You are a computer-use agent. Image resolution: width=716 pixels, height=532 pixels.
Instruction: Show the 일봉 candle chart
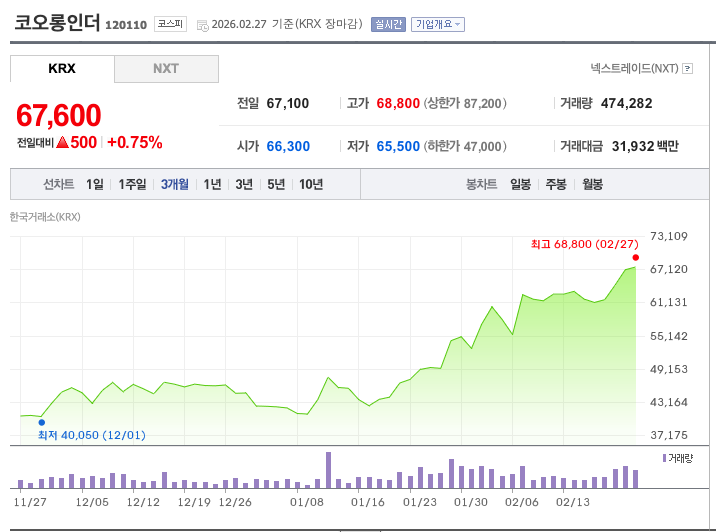point(521,184)
